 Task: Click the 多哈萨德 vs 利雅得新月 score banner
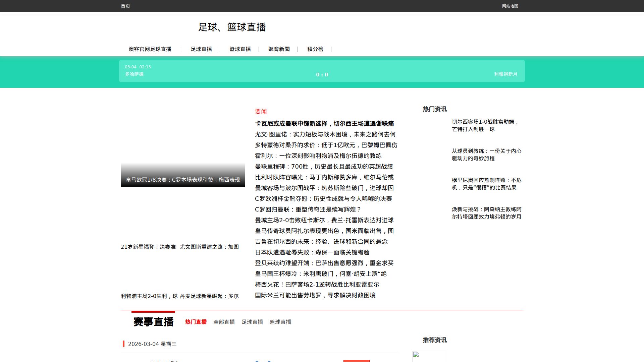pyautogui.click(x=322, y=71)
